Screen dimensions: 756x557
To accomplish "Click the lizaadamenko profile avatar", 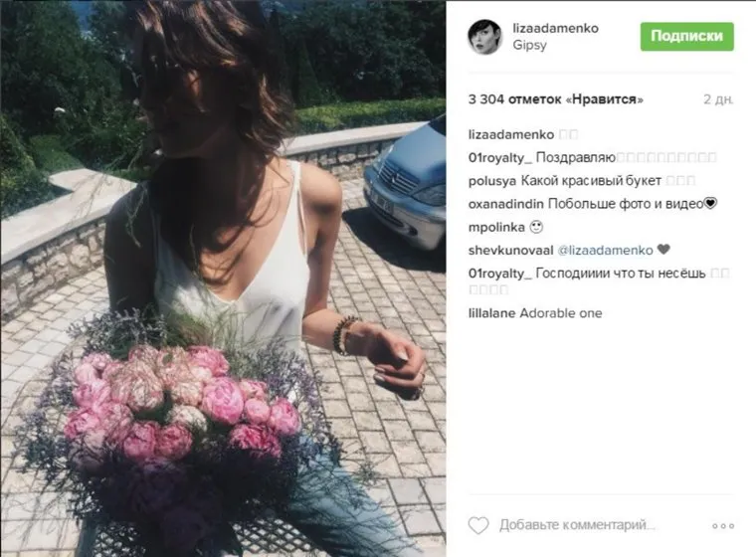I will tap(484, 37).
